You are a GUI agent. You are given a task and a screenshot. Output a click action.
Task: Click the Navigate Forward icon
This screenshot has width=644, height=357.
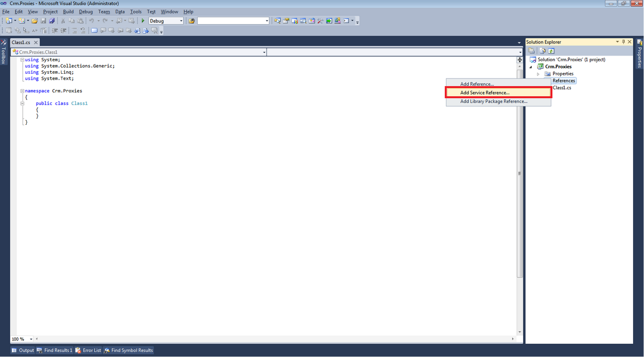pyautogui.click(x=132, y=21)
